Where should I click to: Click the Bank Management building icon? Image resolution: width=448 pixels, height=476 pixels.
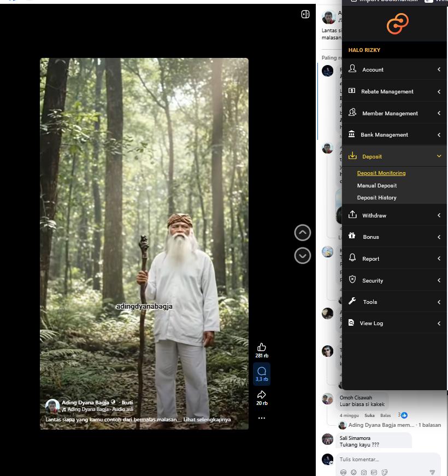(x=351, y=134)
